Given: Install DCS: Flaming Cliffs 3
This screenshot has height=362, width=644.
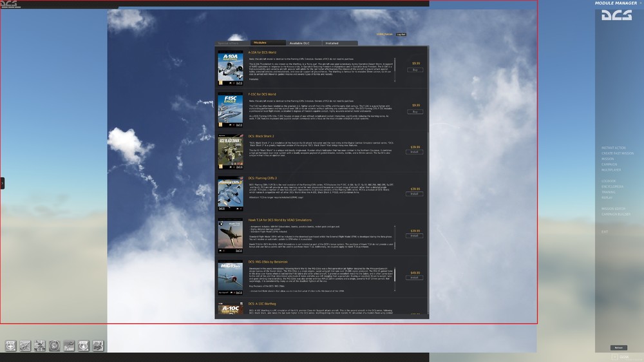Looking at the screenshot, I should click(414, 194).
